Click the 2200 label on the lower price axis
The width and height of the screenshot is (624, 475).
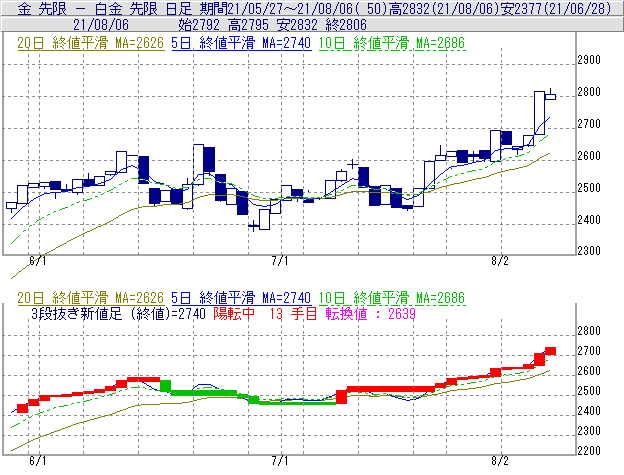coord(589,450)
